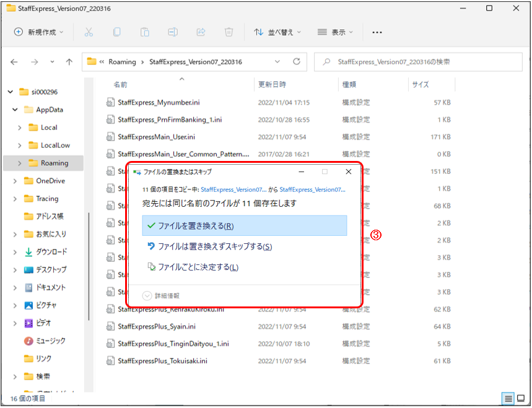Collapse the AppData tree node
This screenshot has height=408, width=532.
coord(15,110)
